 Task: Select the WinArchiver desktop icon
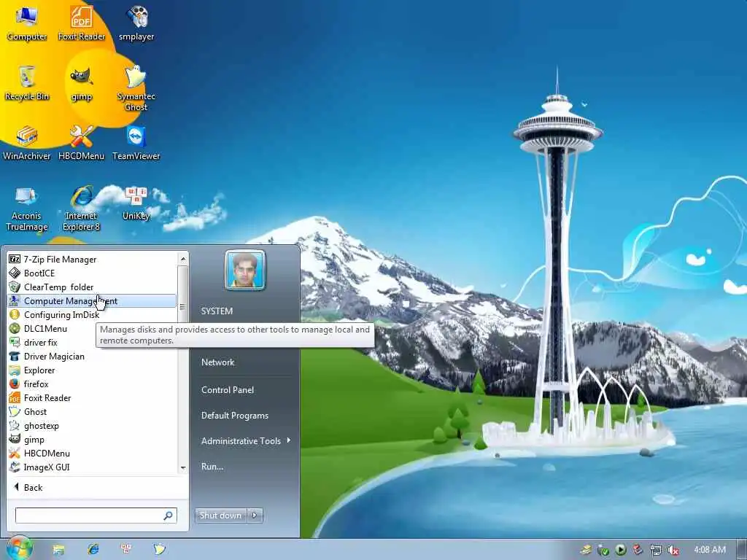click(x=27, y=143)
